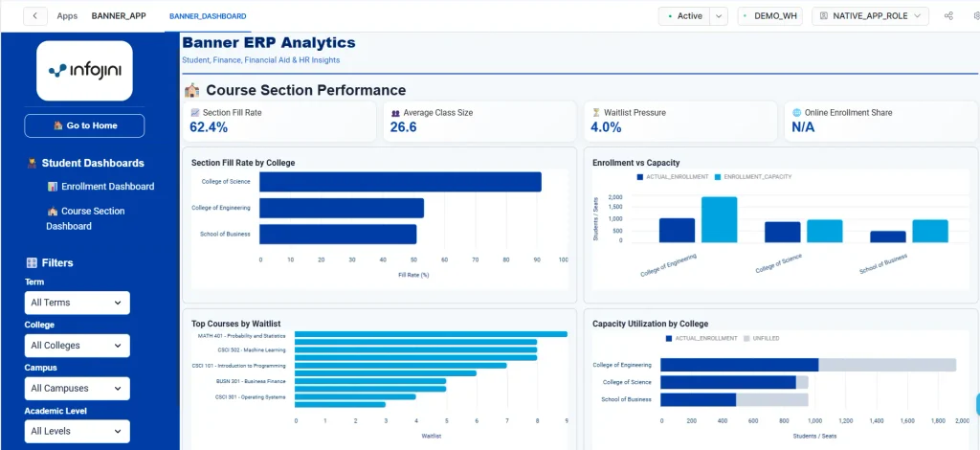
Task: Open the Enrollment Dashboard link
Action: (x=101, y=187)
